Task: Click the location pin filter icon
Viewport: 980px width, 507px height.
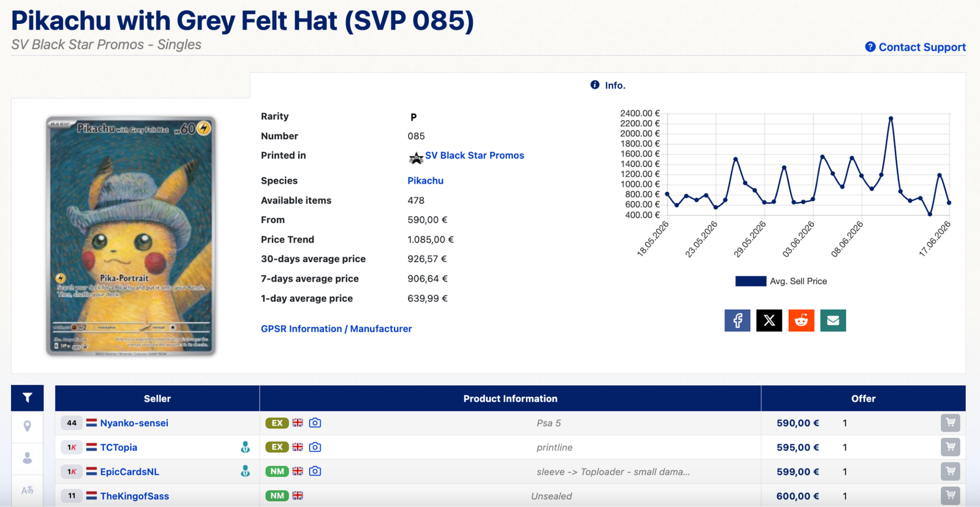Action: click(27, 426)
